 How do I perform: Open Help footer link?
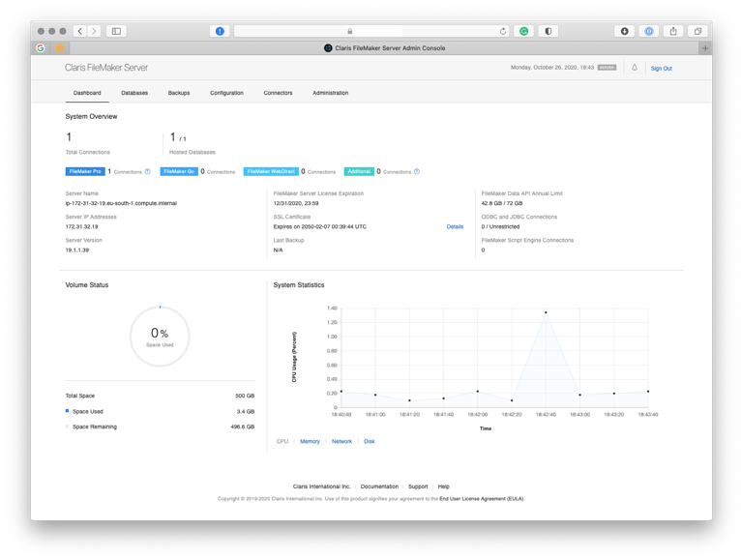click(x=443, y=486)
